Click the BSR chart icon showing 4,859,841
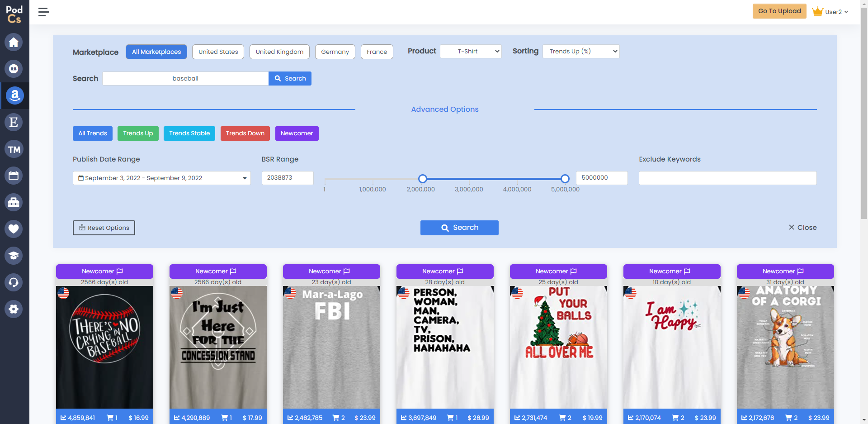868x424 pixels. pos(63,418)
